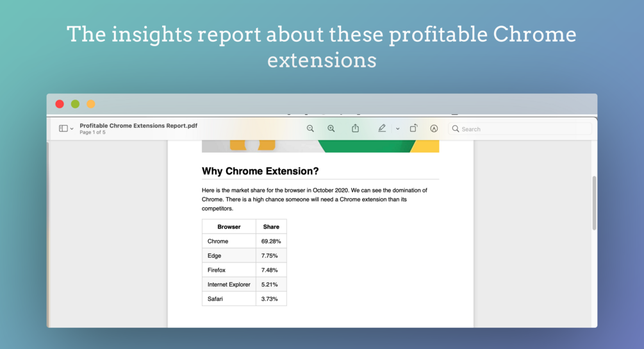Select the '3.73%' cell

271,299
